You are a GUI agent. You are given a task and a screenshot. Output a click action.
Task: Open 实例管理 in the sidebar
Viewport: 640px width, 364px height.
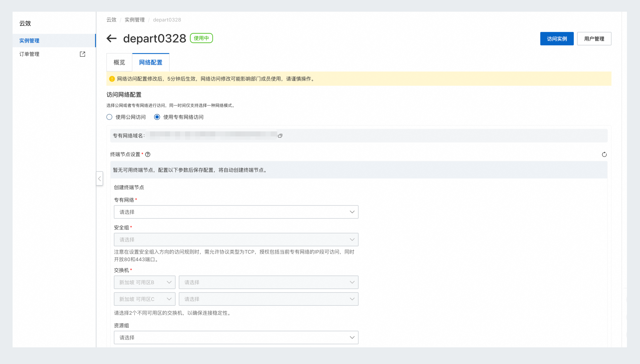pyautogui.click(x=29, y=40)
